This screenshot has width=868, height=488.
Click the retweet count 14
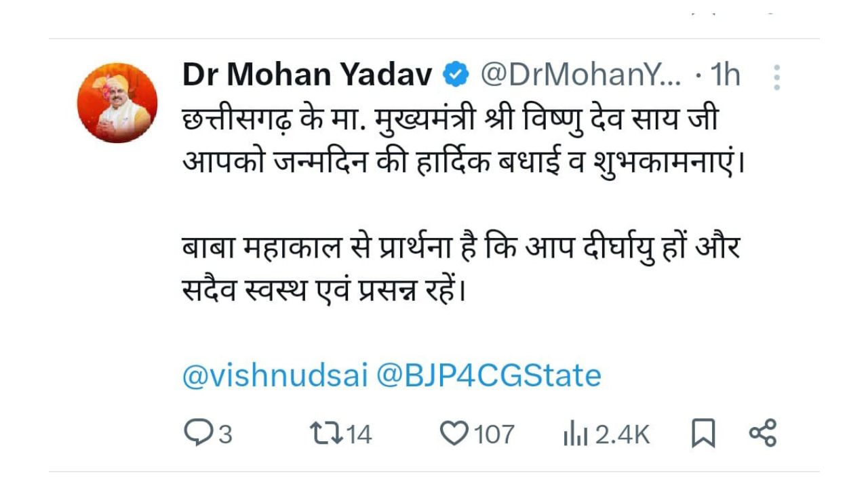(x=359, y=434)
